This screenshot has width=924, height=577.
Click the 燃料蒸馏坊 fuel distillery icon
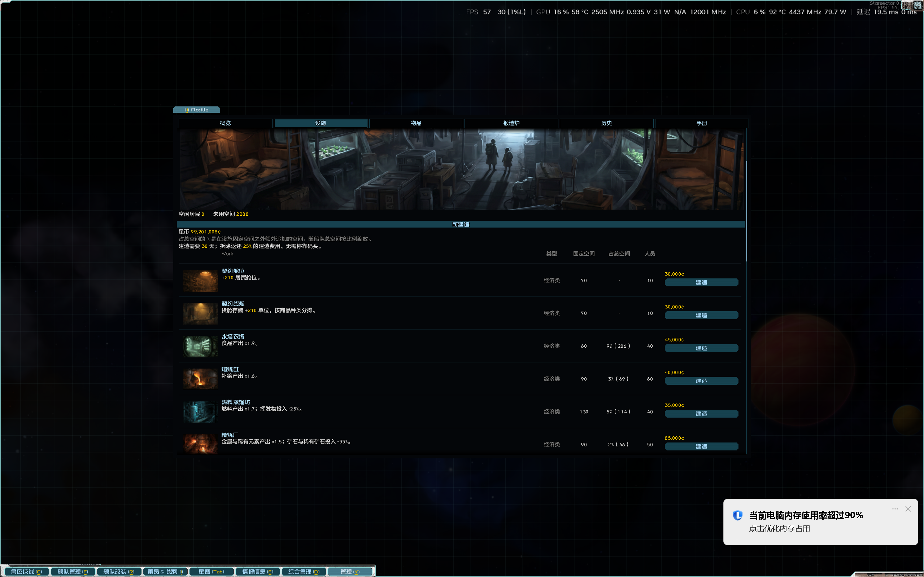click(200, 412)
